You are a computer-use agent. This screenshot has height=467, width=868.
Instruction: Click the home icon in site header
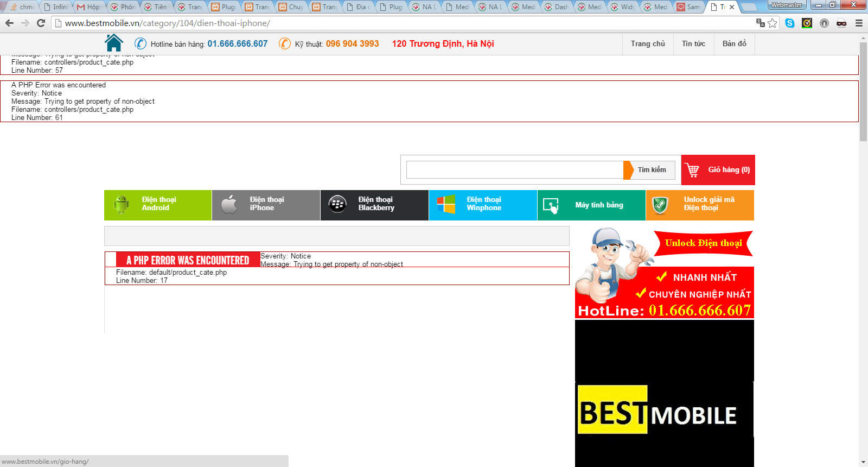click(x=114, y=43)
